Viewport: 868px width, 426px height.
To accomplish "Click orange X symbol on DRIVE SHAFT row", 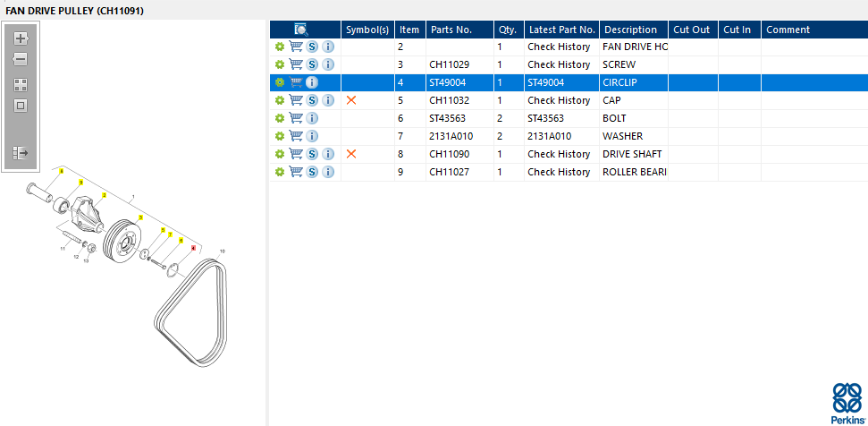I will click(351, 154).
